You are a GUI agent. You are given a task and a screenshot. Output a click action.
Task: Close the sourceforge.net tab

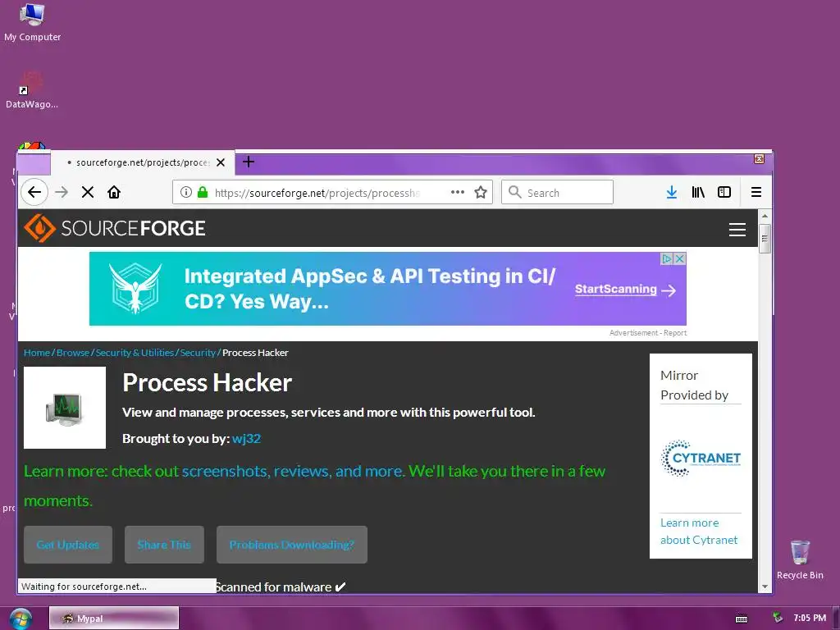[x=221, y=162]
